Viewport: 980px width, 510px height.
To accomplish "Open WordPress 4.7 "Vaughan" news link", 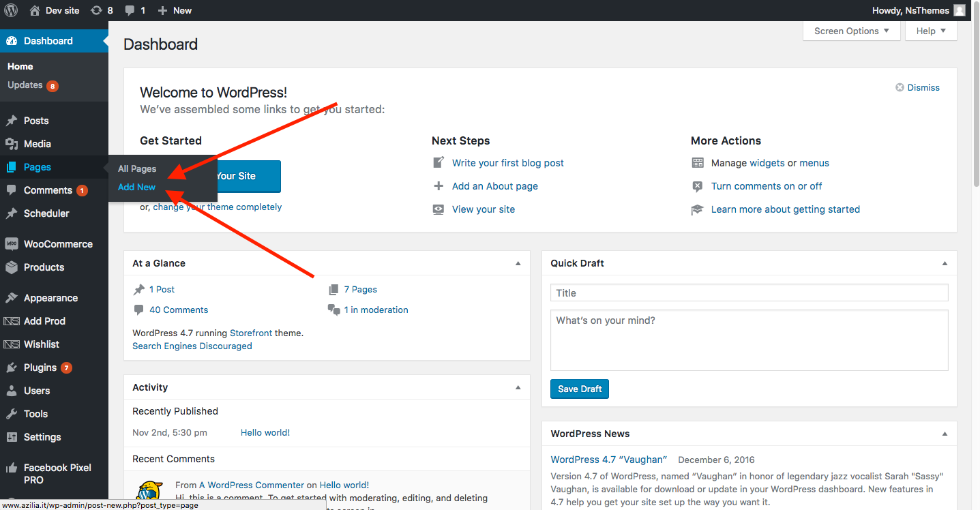I will pyautogui.click(x=609, y=460).
